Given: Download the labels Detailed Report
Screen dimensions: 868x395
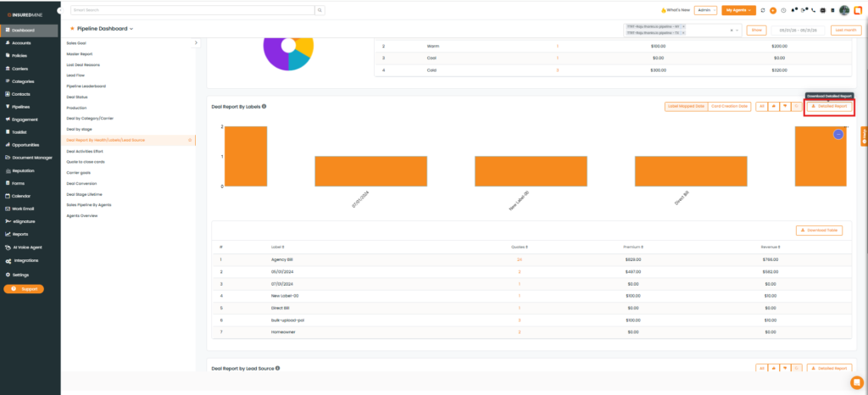Looking at the screenshot, I should point(829,106).
